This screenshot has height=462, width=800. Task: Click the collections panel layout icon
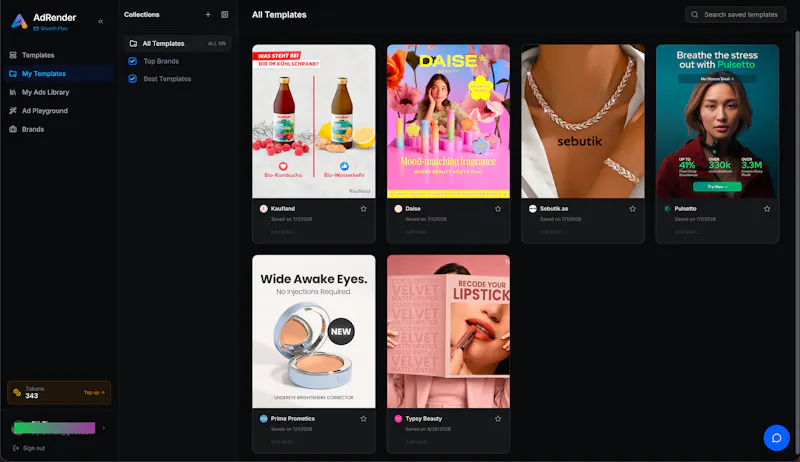point(224,15)
